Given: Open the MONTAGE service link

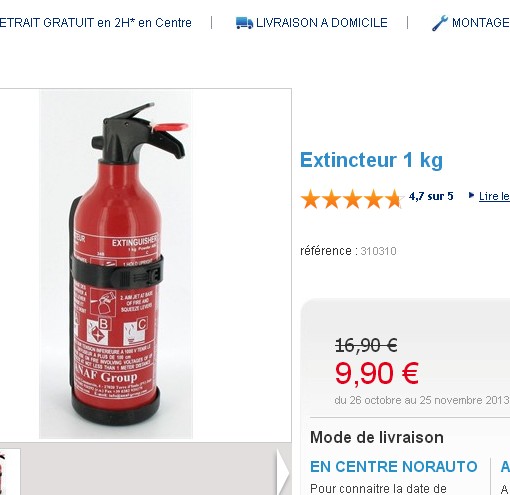Looking at the screenshot, I should [481, 23].
